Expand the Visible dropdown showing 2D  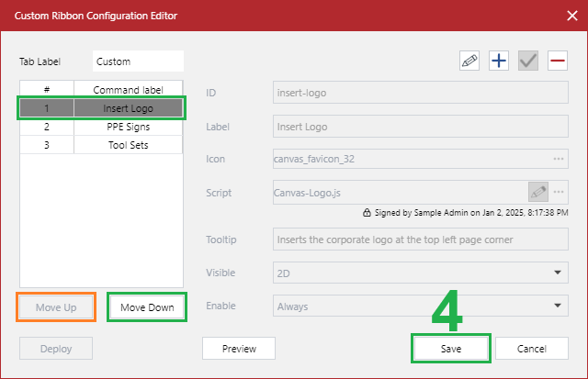pyautogui.click(x=558, y=273)
